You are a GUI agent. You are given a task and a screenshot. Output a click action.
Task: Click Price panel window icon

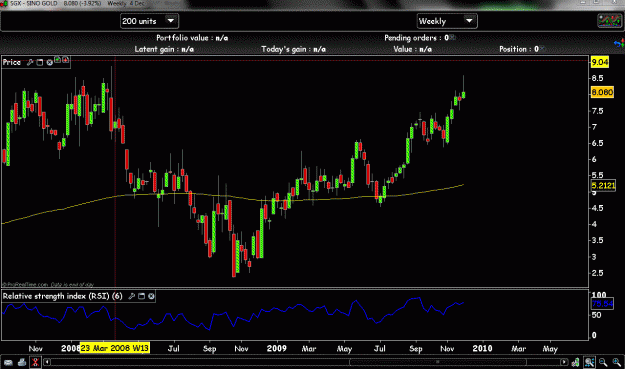pyautogui.click(x=39, y=62)
